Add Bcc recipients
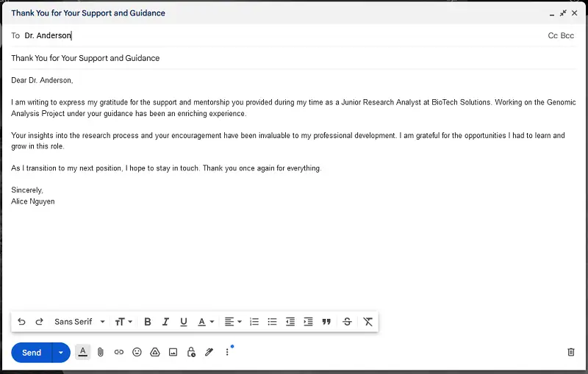 [x=567, y=35]
